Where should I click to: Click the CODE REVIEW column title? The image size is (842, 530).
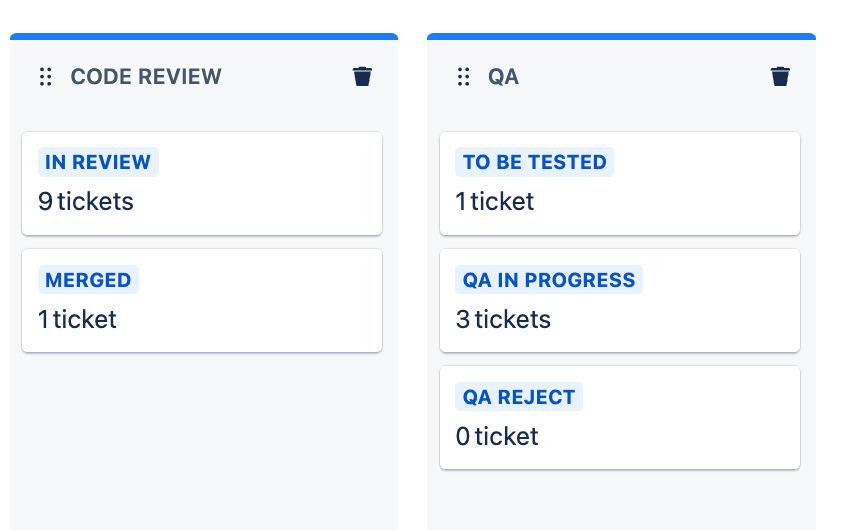point(146,77)
